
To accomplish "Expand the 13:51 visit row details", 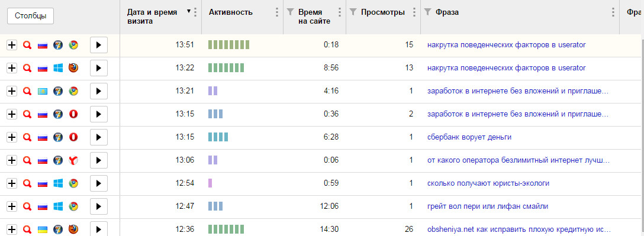I will tap(12, 45).
